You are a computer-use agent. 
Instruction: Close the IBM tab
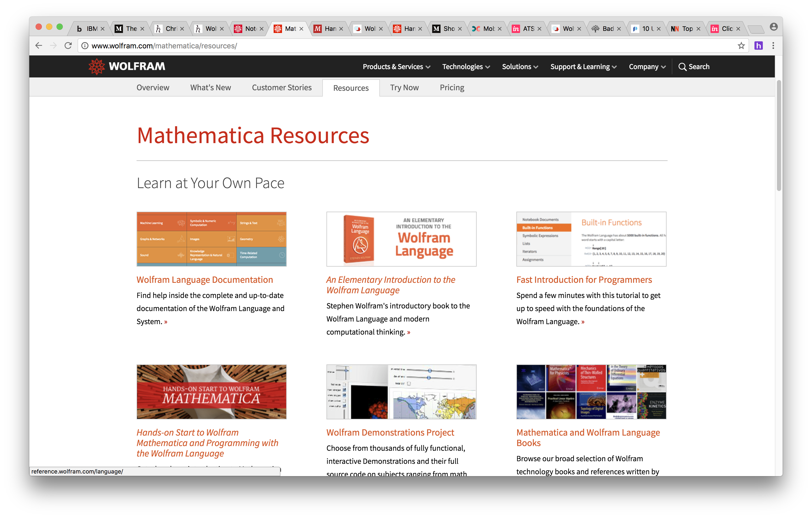(103, 29)
